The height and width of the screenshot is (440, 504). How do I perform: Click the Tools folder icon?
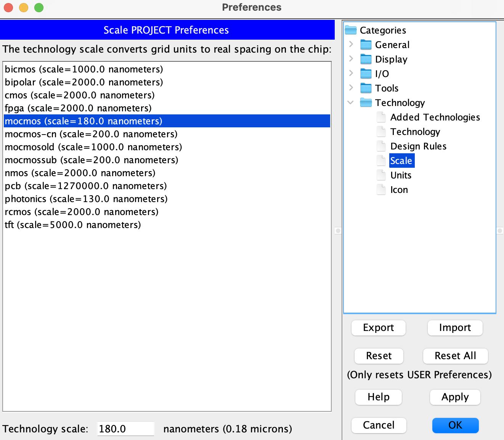(x=366, y=88)
